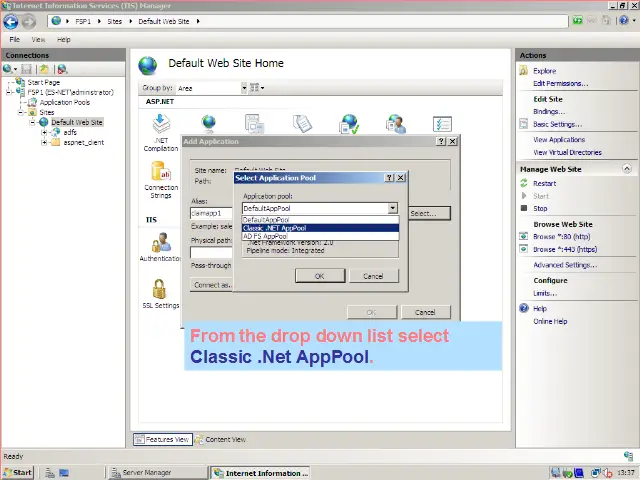Screen dimensions: 640x480
Task: Cancel the Select Application Pool dialog
Action: (373, 276)
